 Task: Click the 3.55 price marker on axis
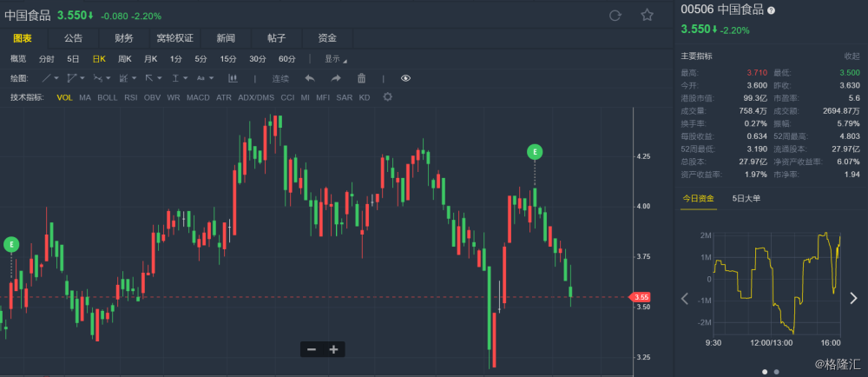[640, 297]
